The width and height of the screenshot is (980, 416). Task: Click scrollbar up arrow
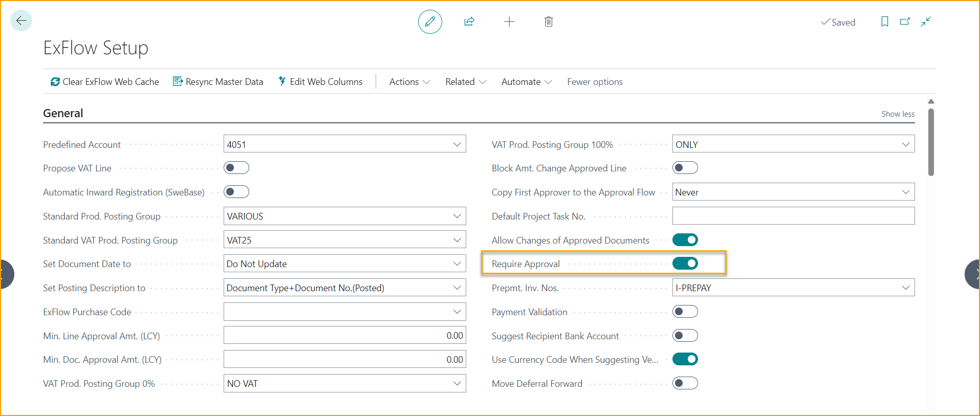931,101
